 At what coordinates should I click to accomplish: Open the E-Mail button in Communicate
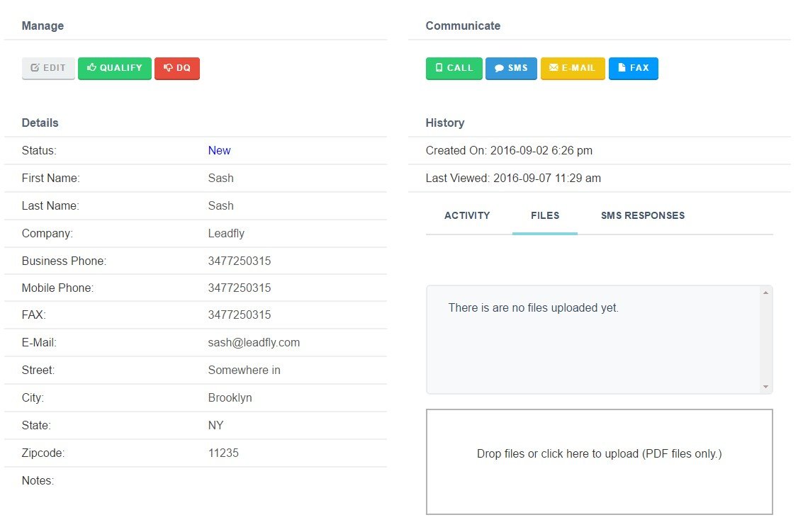pos(573,68)
